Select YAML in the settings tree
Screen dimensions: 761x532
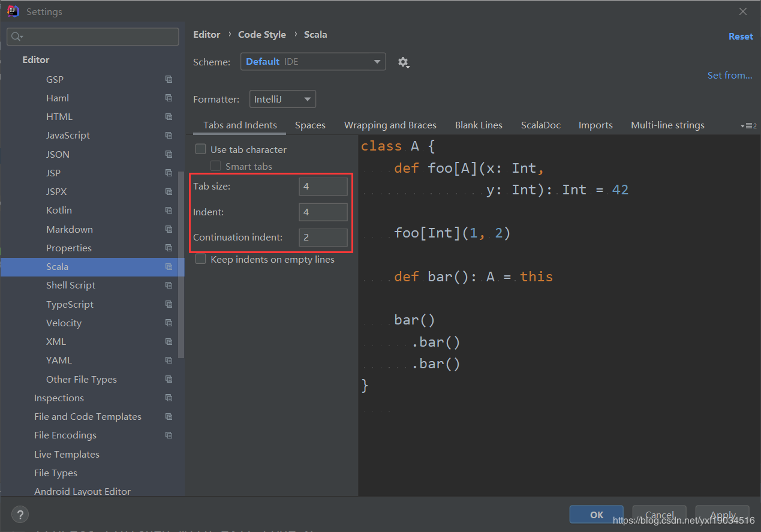click(x=59, y=360)
